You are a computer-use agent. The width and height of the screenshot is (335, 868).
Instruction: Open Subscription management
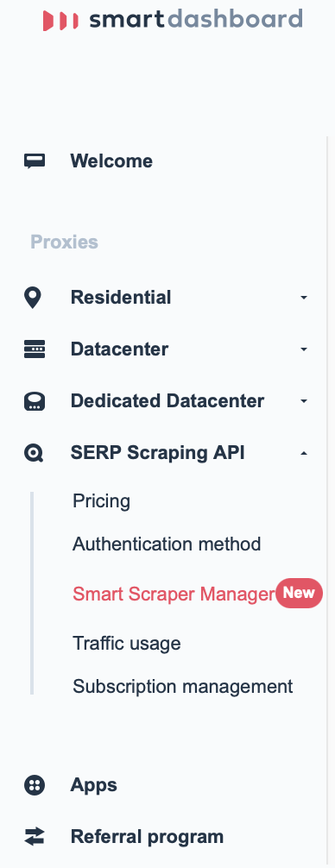[x=183, y=687]
